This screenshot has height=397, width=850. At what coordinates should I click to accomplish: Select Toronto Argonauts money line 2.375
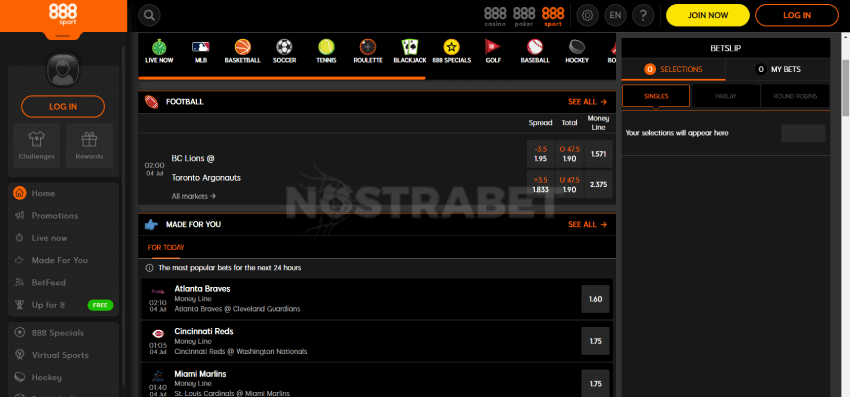598,184
